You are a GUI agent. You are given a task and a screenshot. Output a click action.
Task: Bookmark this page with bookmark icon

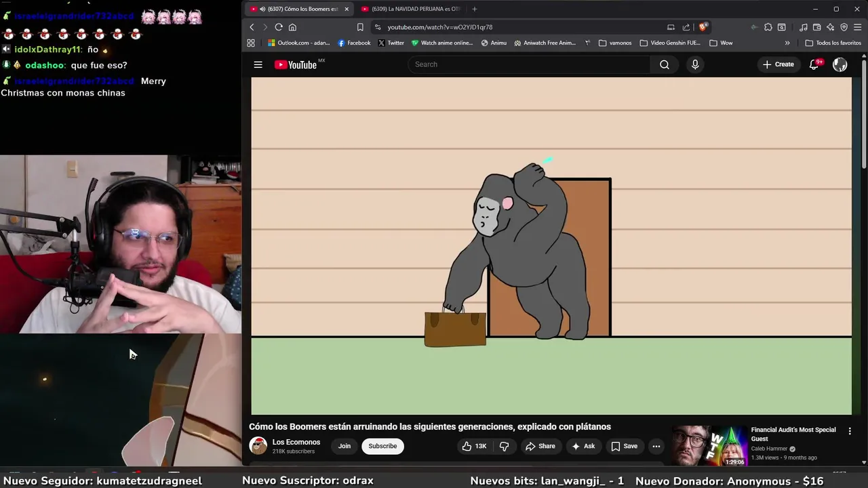tap(360, 27)
